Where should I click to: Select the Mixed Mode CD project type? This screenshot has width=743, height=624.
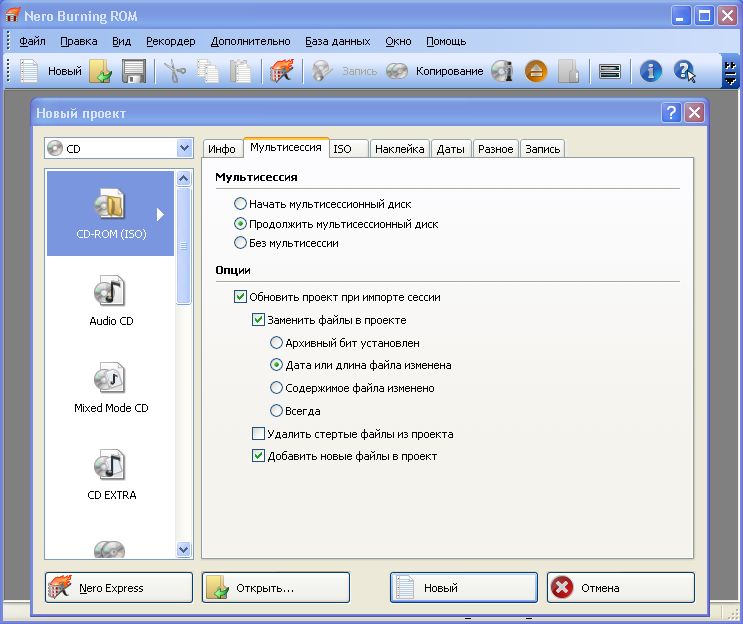111,388
